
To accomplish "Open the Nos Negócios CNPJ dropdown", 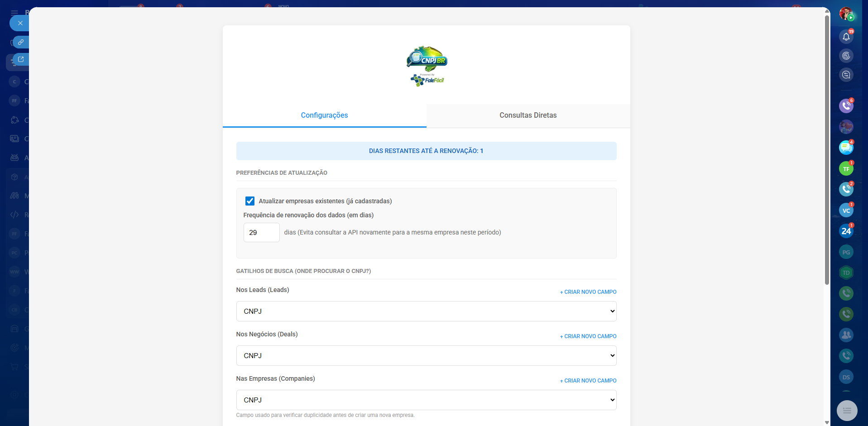I will [x=426, y=356].
